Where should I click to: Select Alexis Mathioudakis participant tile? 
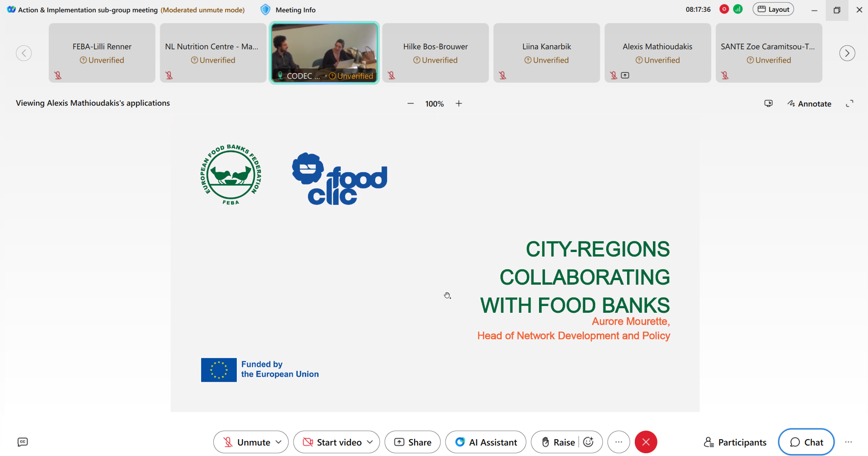(658, 53)
